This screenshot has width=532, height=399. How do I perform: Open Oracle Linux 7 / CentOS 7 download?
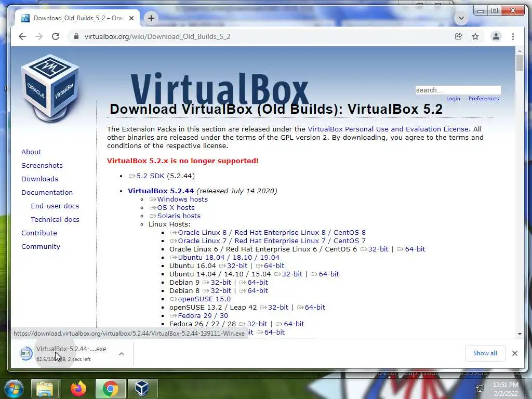pyautogui.click(x=268, y=241)
